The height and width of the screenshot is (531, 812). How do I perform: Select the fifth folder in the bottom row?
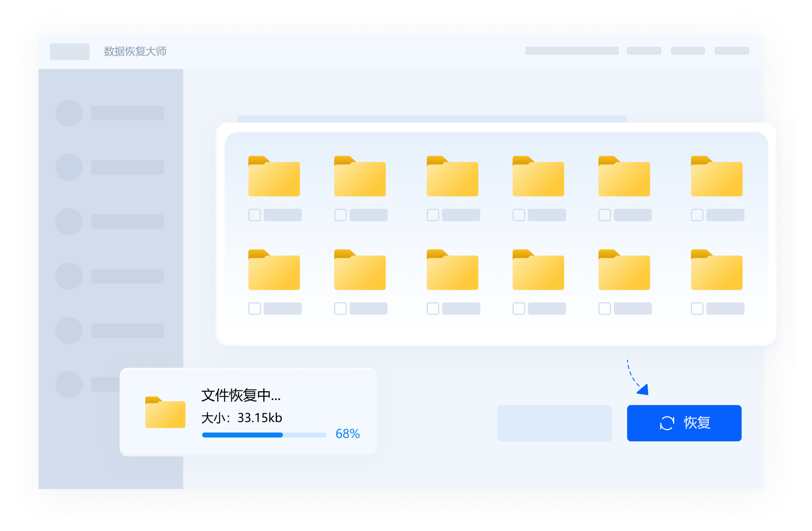pos(624,270)
